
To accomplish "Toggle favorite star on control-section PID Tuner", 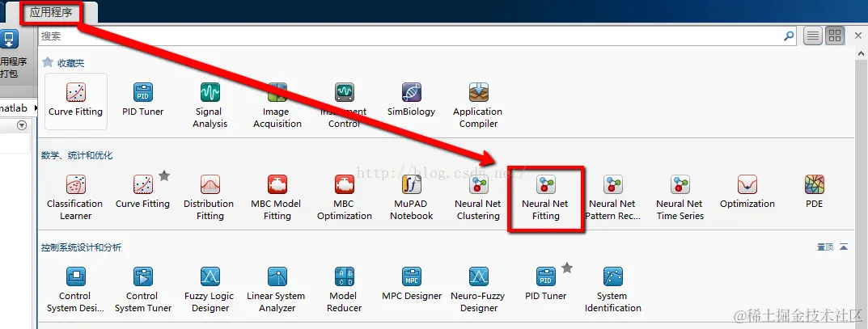I will pyautogui.click(x=567, y=268).
